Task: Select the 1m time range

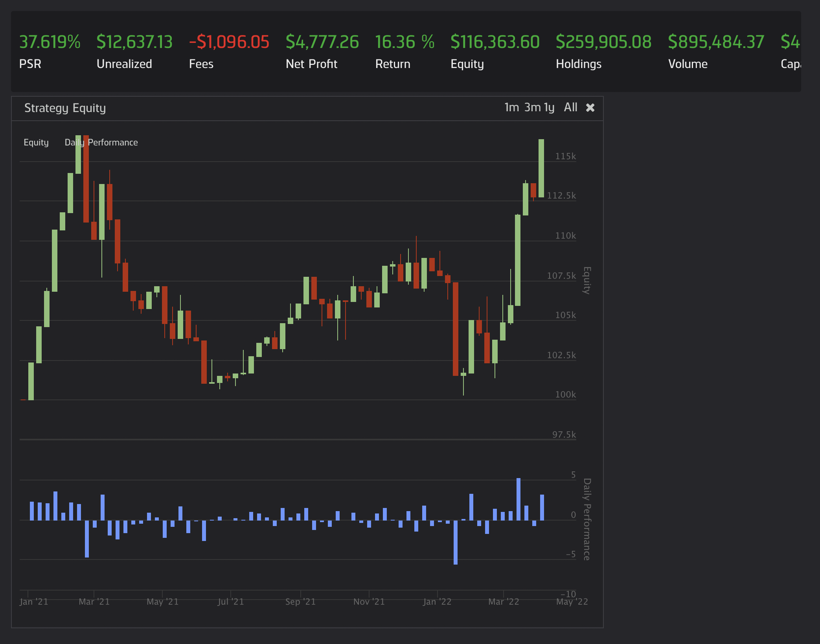Action: pos(511,107)
